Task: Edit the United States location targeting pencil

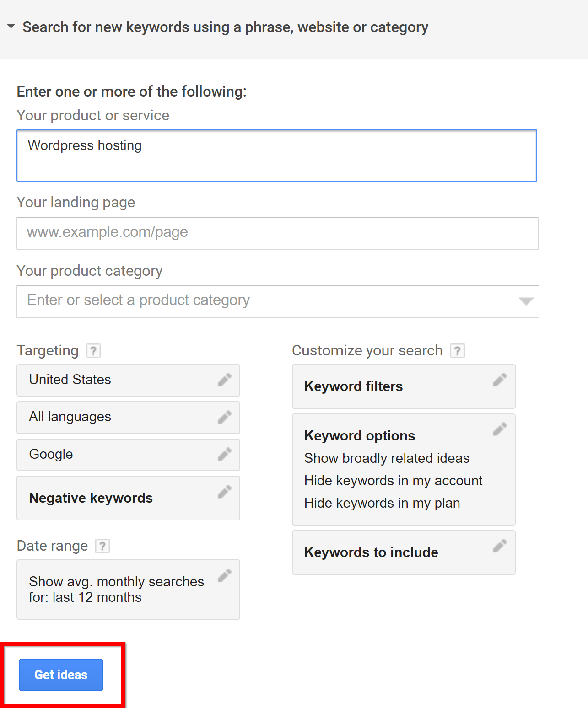Action: (224, 380)
